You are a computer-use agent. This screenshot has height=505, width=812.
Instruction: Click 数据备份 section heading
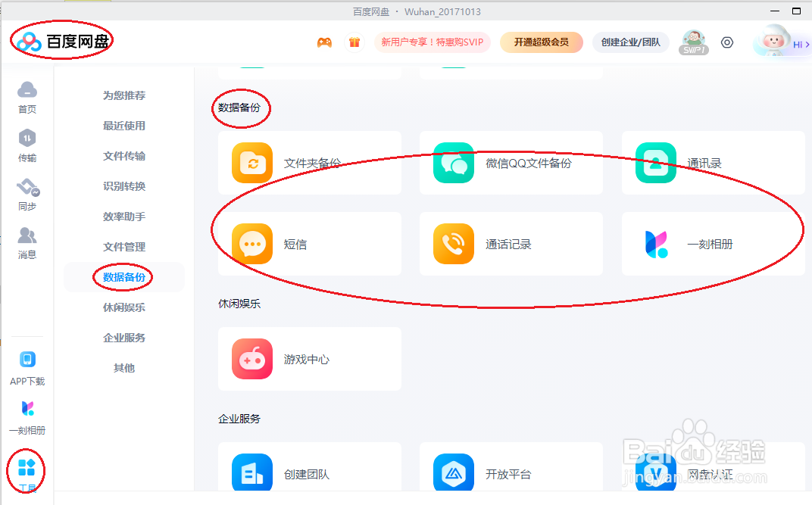click(x=239, y=108)
